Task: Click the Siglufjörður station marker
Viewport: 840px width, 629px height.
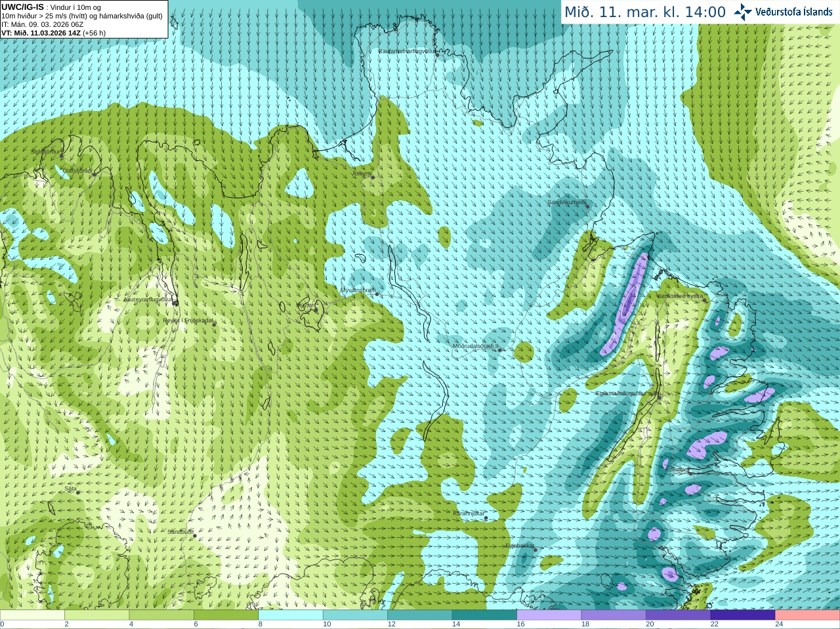Action: click(x=62, y=156)
